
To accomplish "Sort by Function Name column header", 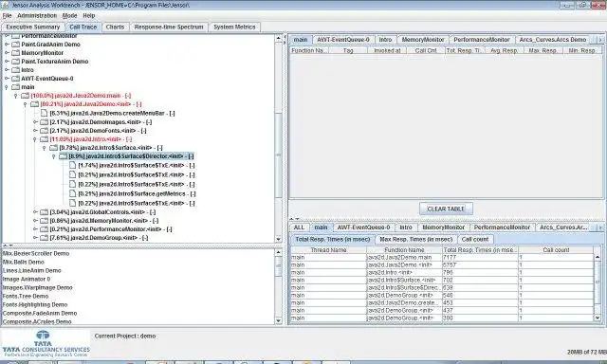I will coord(404,250).
